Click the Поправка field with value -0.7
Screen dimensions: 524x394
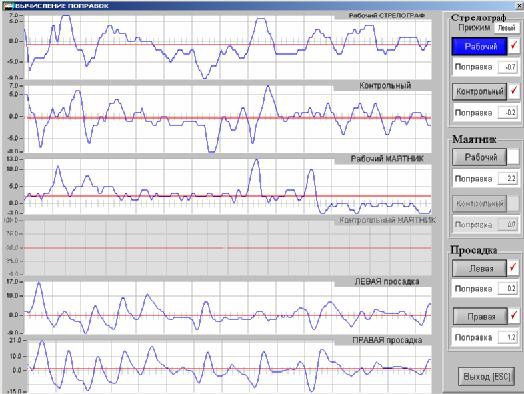pyautogui.click(x=508, y=67)
